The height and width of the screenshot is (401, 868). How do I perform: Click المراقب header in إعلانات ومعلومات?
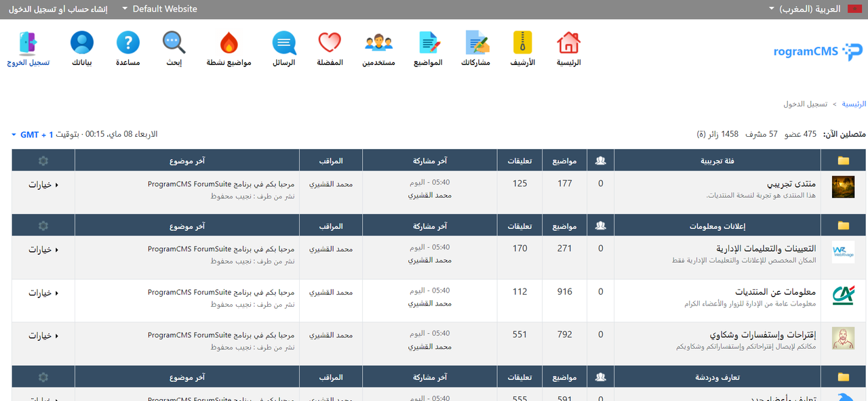[331, 226]
